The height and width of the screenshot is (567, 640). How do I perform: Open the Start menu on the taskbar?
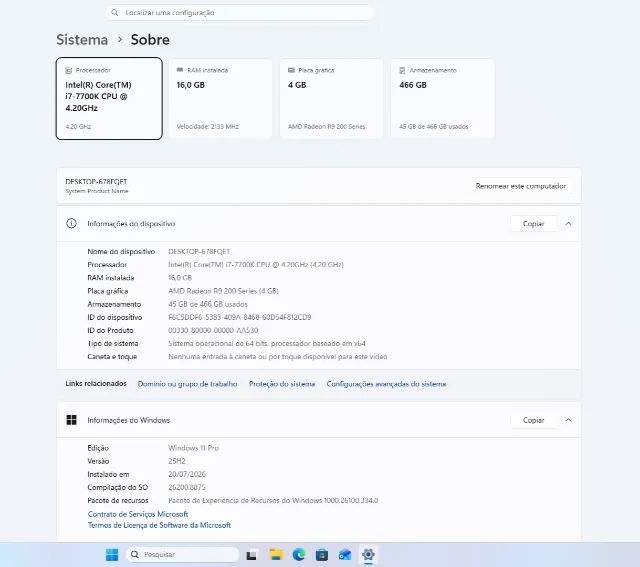(112, 554)
